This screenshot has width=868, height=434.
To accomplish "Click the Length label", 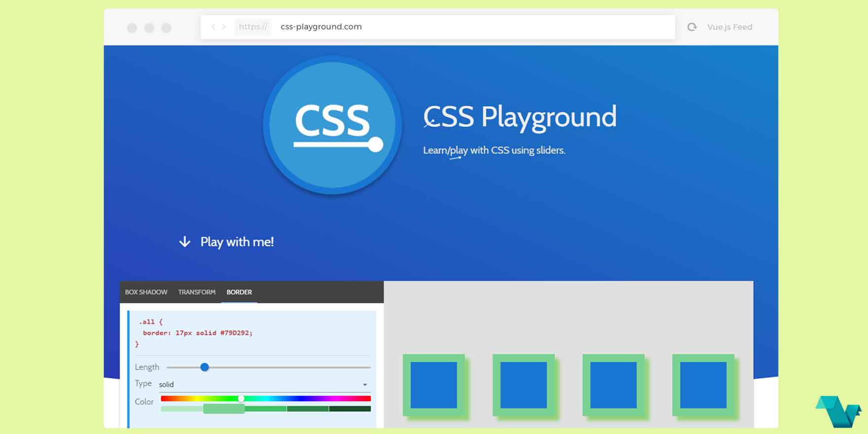I will point(147,367).
